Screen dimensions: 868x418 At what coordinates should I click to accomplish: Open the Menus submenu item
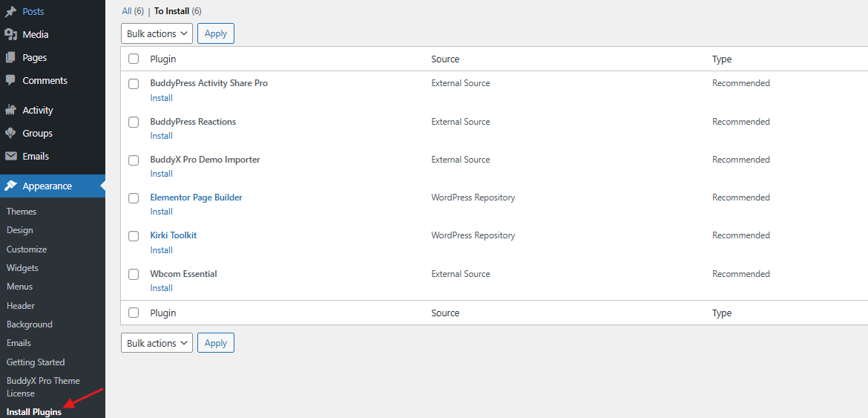click(x=19, y=287)
